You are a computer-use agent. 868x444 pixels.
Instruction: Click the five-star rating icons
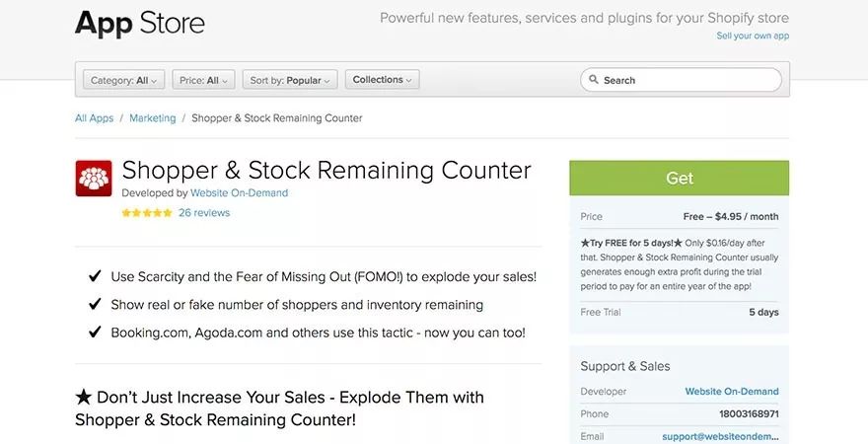[x=146, y=212]
